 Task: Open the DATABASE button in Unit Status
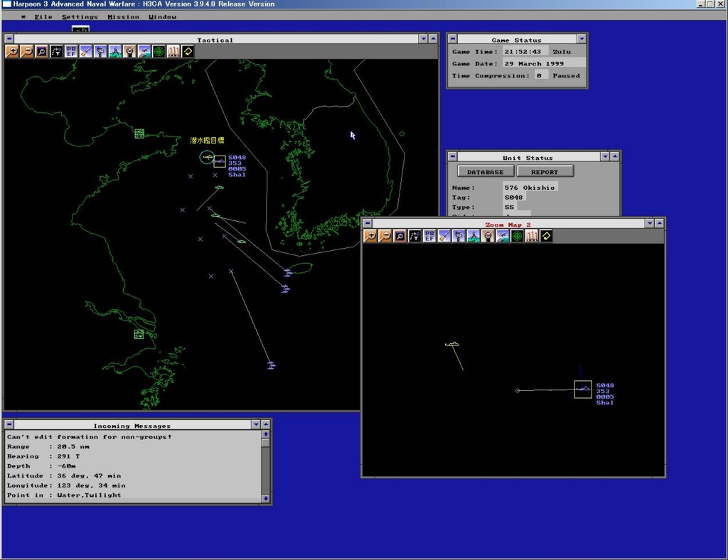tap(486, 172)
